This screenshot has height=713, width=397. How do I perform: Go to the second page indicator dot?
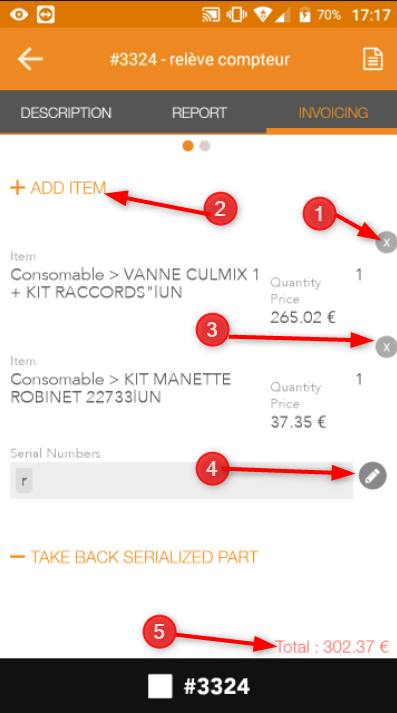(205, 146)
